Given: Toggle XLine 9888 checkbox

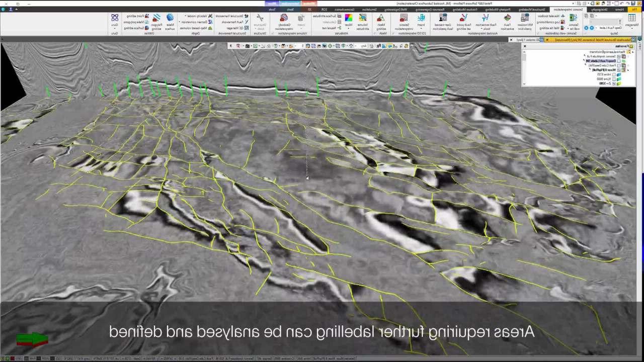Looking at the screenshot, I should (614, 79).
